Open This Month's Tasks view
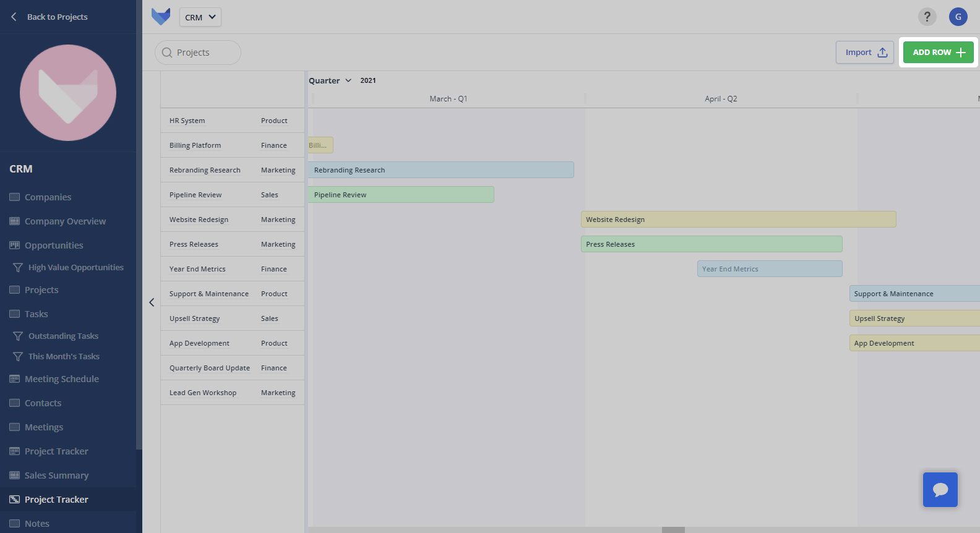Viewport: 980px width, 533px height. point(64,357)
